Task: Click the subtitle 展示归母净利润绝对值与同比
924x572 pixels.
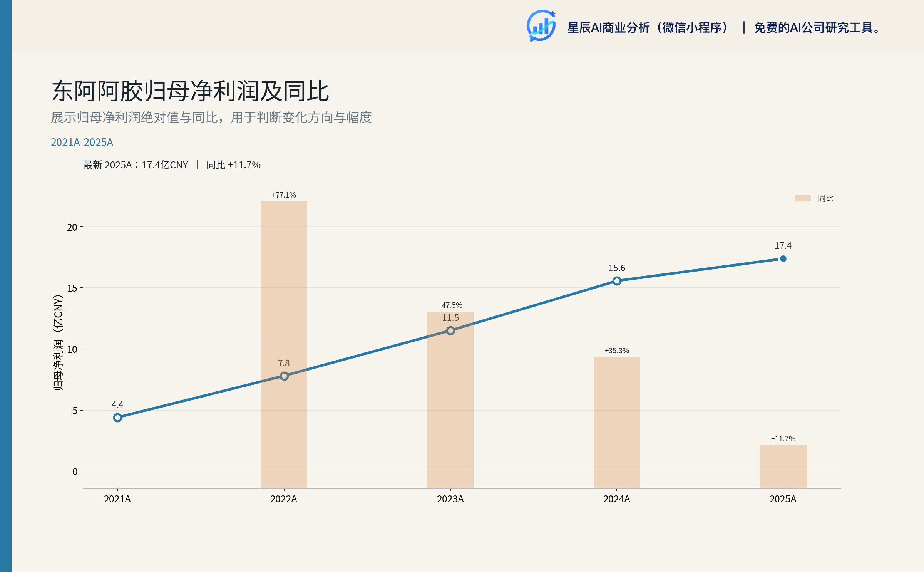Action: (134, 117)
